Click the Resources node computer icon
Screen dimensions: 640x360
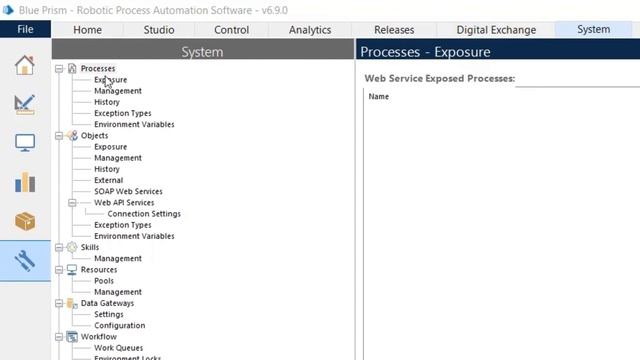coord(72,269)
